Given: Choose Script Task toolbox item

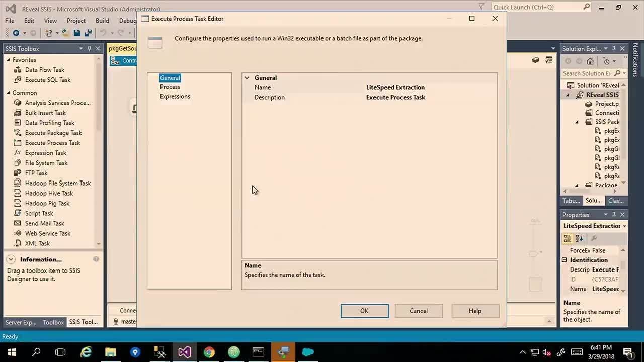Looking at the screenshot, I should tap(39, 213).
